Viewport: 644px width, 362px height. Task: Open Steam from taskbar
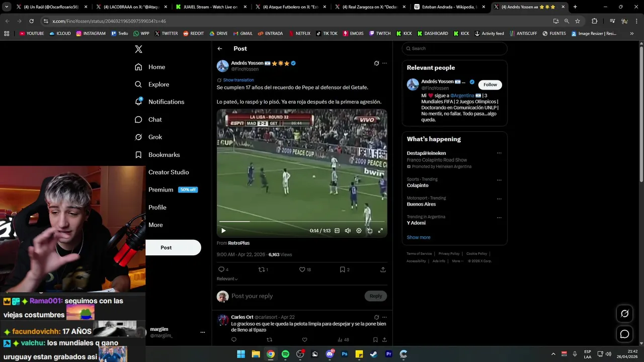pos(374,354)
